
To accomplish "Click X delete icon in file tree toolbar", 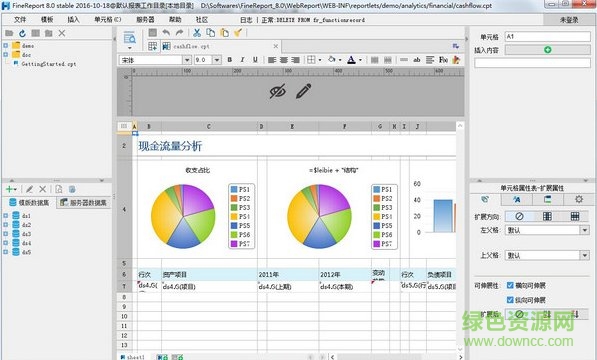I will coord(62,33).
